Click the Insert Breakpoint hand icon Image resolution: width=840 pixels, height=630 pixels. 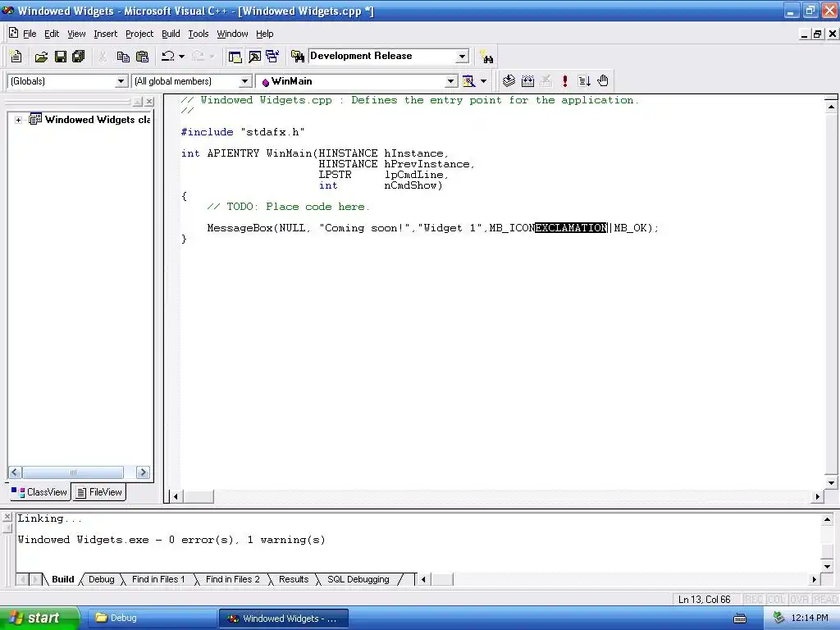[x=603, y=81]
